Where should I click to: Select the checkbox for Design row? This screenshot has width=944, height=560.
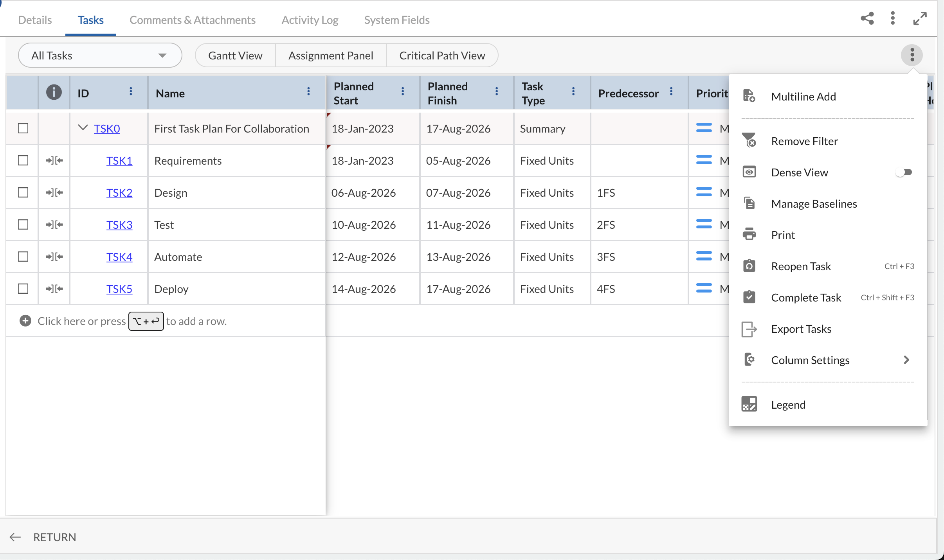pos(23,192)
